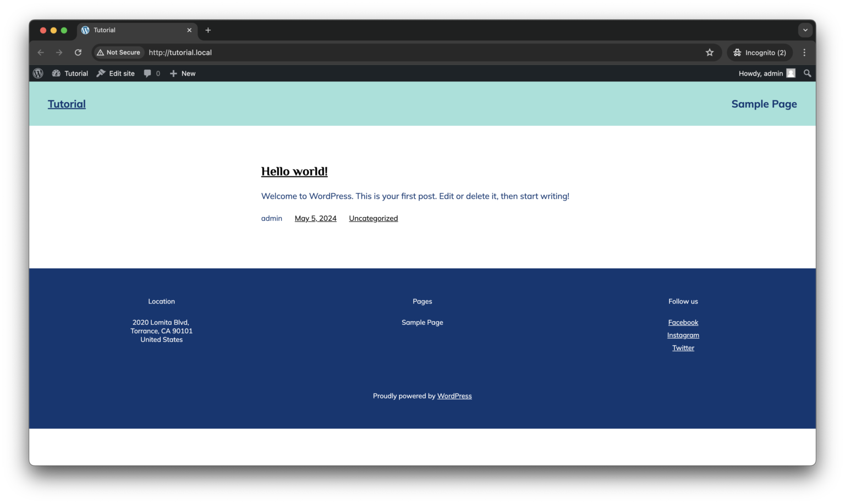Reload the page with the refresh icon
Screen dimensions: 845x504
(x=78, y=52)
